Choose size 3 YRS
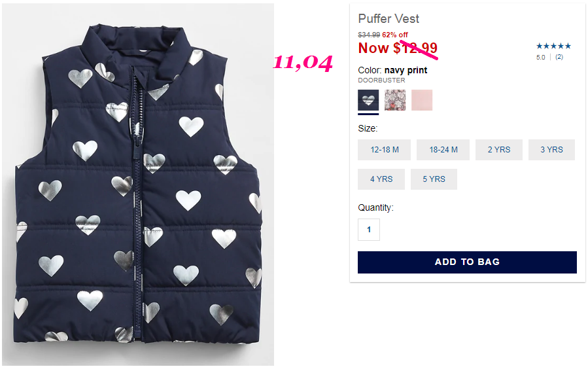The image size is (588, 371). coord(551,150)
